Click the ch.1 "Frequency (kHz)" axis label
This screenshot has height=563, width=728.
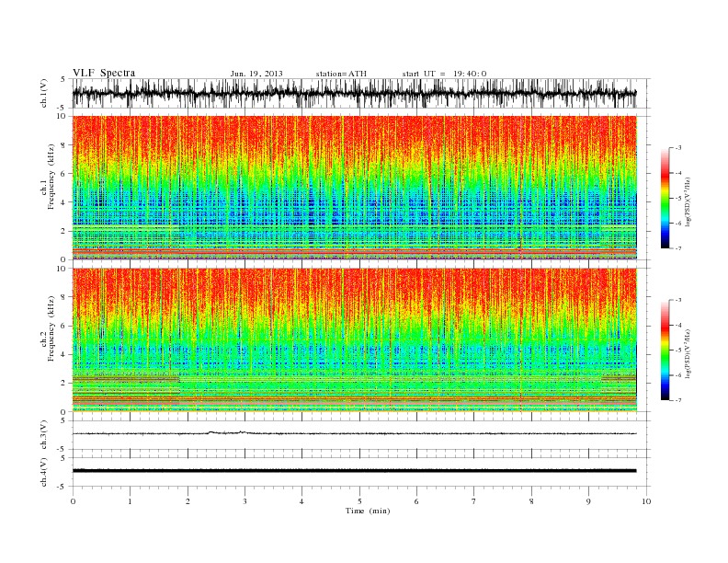51,177
